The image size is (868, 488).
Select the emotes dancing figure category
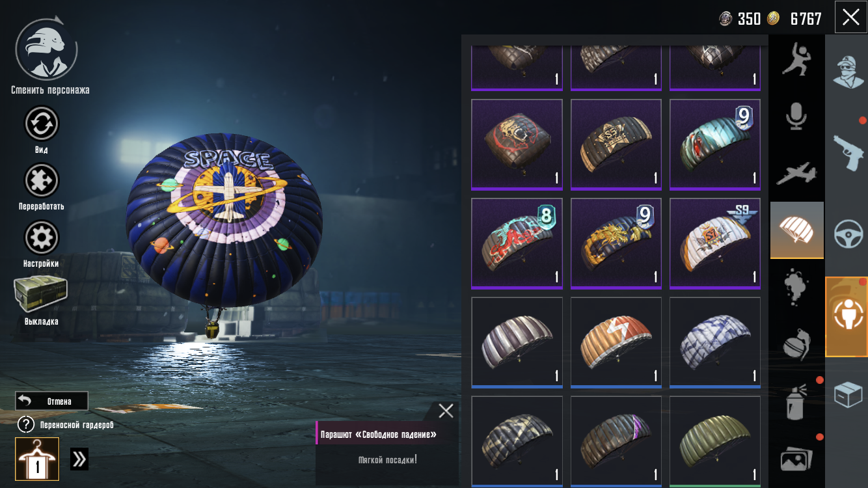tap(796, 59)
